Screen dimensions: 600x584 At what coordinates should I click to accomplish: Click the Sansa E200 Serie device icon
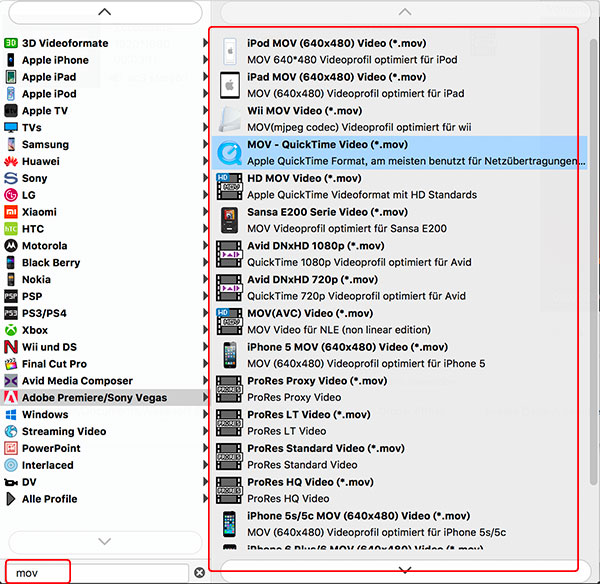pos(229,220)
